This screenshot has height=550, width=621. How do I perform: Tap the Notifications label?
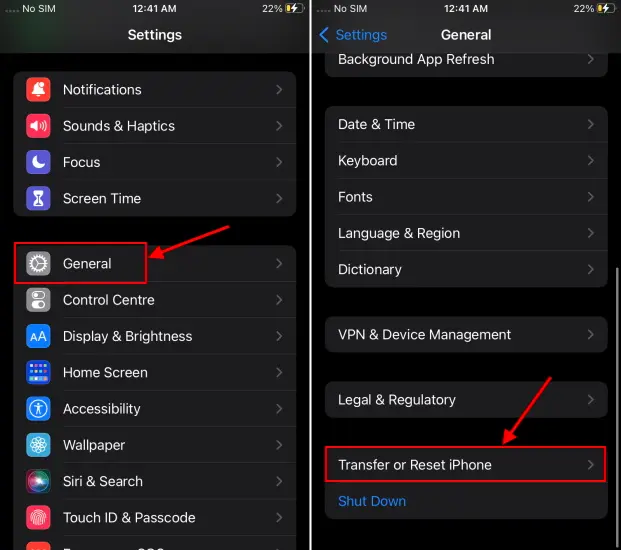coord(102,90)
